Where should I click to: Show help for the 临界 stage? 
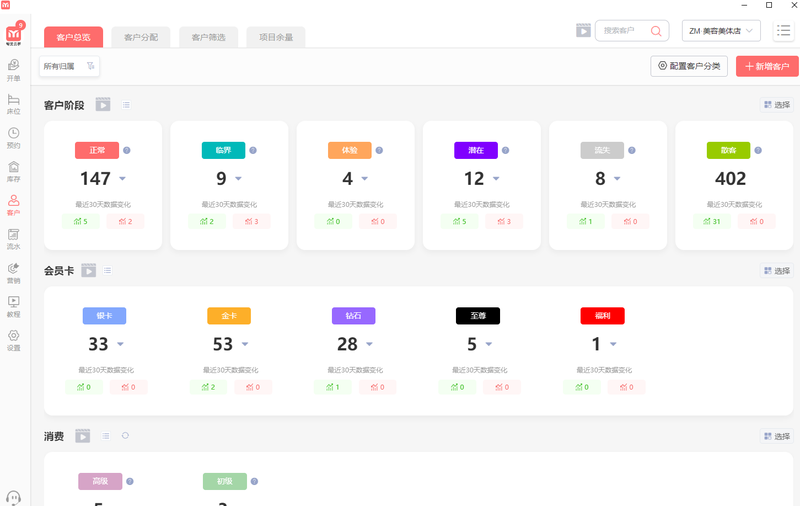coord(253,150)
